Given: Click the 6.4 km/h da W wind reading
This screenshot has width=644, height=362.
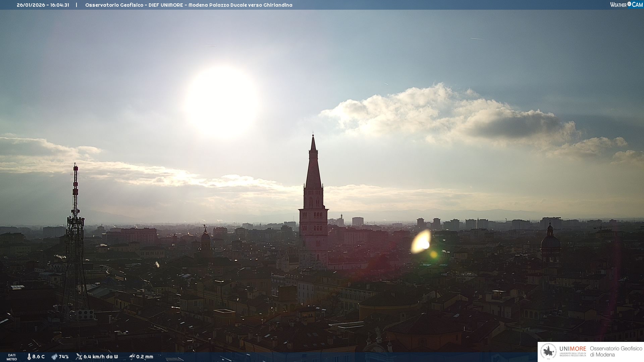Looking at the screenshot, I should click(101, 357).
